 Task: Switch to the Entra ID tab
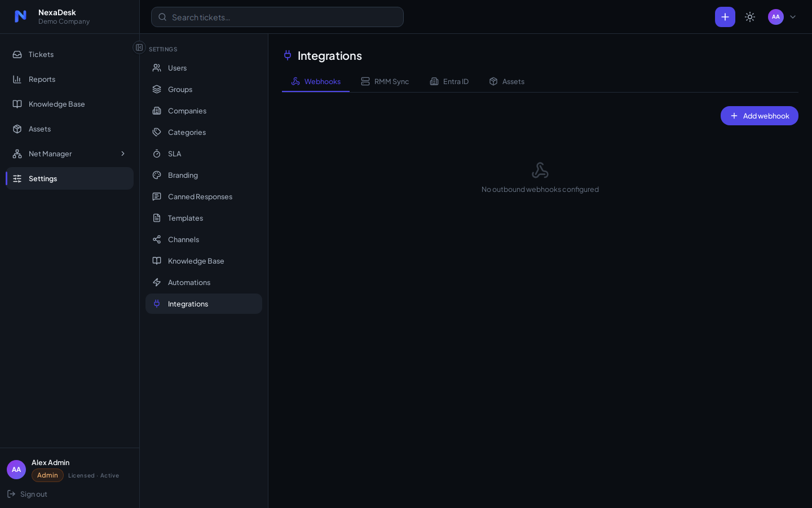point(449,81)
